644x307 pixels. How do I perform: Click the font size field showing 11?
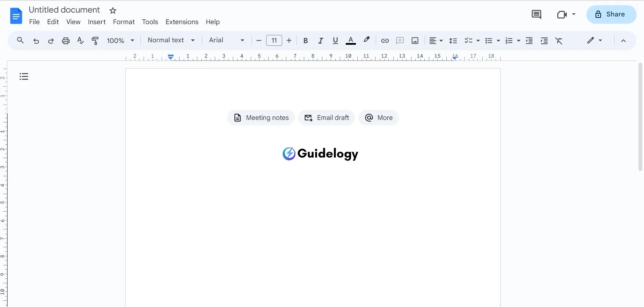274,41
